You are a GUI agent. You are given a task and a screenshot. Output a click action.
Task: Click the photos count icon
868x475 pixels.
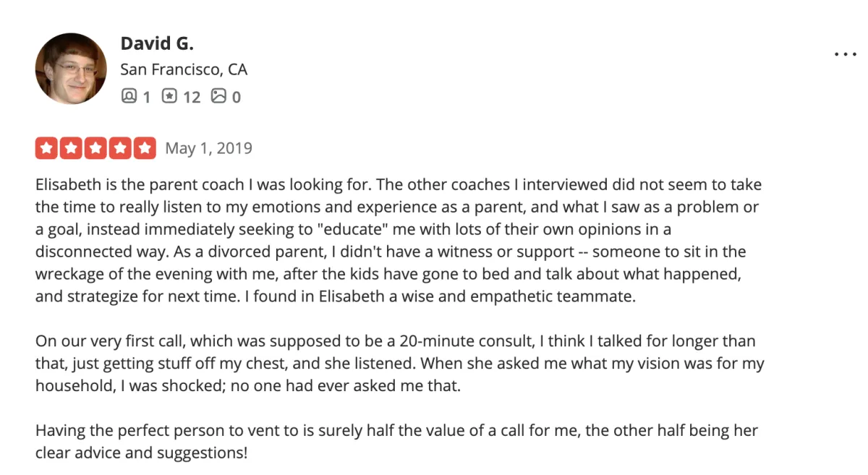tap(218, 95)
